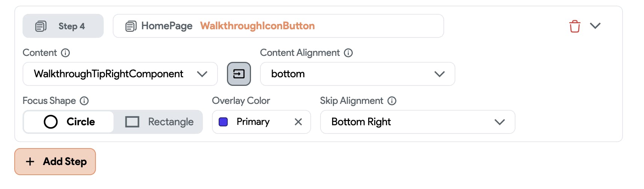Clear the Primary overlay color with X
Viewport: 644px width, 189px height.
click(x=298, y=122)
